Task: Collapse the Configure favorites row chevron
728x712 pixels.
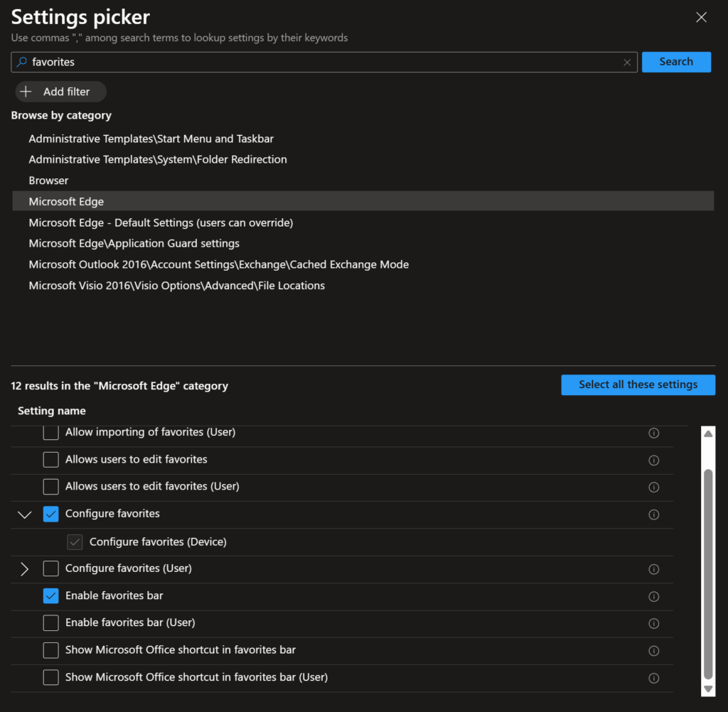Action: pyautogui.click(x=25, y=514)
